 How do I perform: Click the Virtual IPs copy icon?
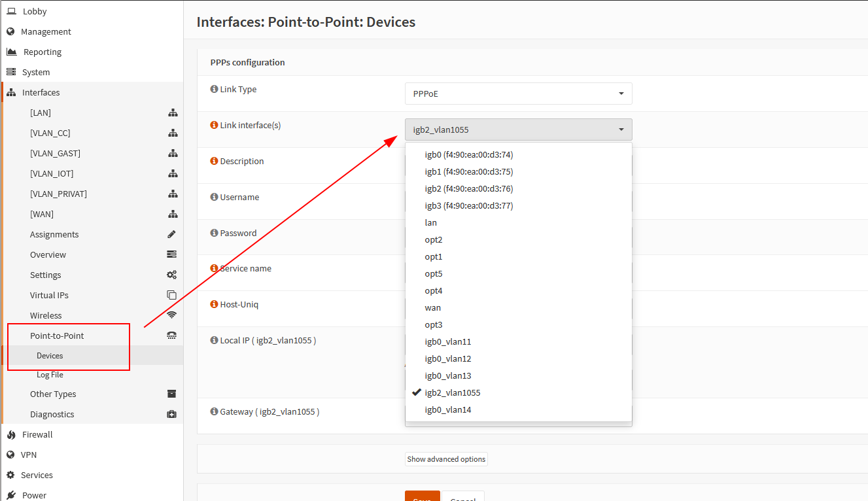[172, 295]
